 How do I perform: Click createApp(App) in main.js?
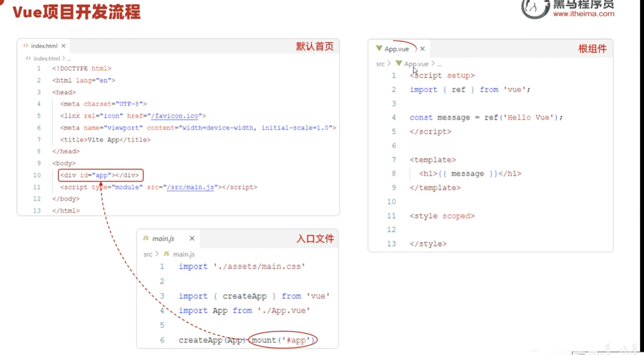pyautogui.click(x=212, y=340)
